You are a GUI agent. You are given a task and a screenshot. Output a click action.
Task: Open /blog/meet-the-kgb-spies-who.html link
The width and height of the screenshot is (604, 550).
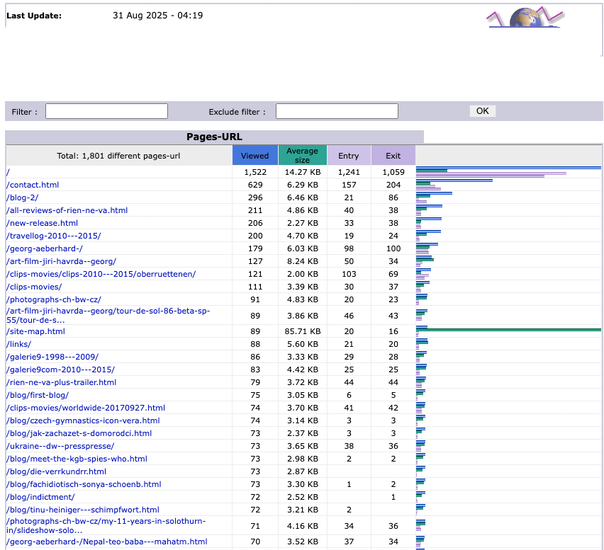pos(77,458)
